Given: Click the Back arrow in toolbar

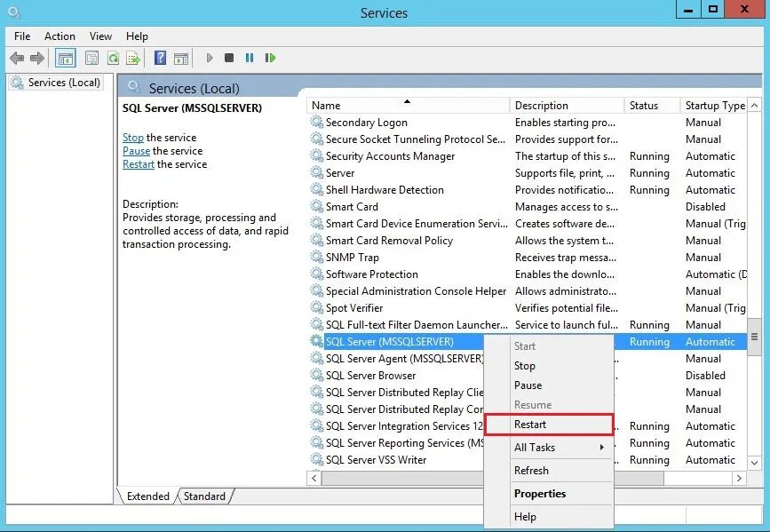Looking at the screenshot, I should point(17,59).
